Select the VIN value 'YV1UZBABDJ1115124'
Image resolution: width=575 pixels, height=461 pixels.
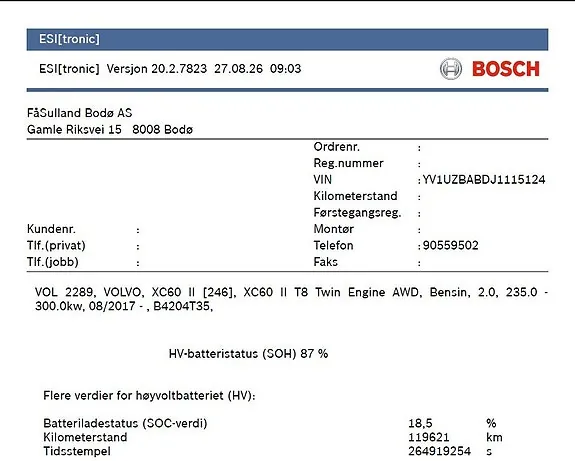click(x=484, y=179)
